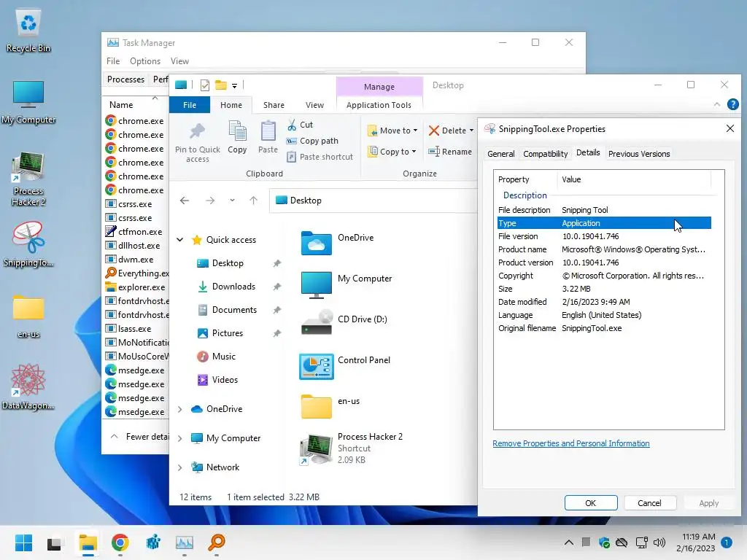This screenshot has height=560, width=747.
Task: Select Downloads in Quick access
Action: tap(233, 287)
